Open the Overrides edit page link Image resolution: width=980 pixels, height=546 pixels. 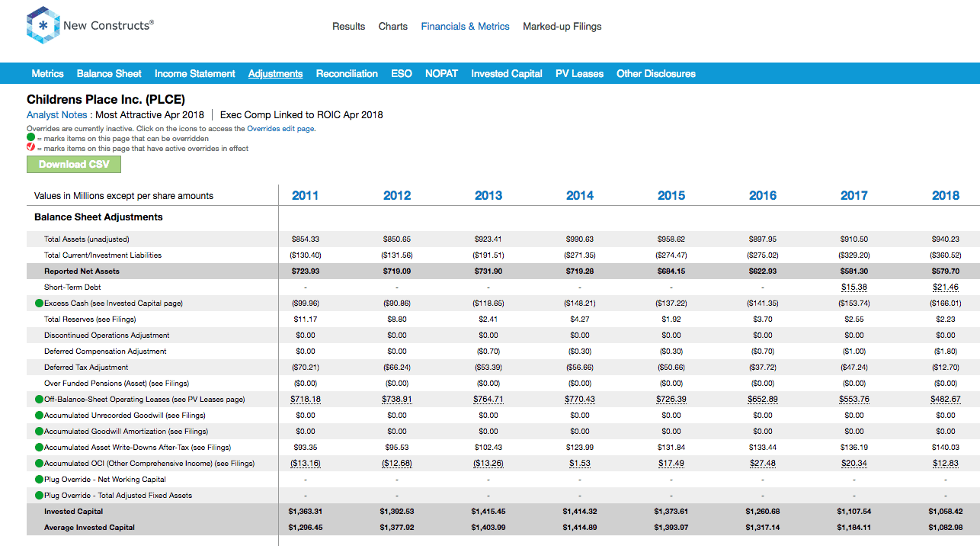(x=281, y=129)
